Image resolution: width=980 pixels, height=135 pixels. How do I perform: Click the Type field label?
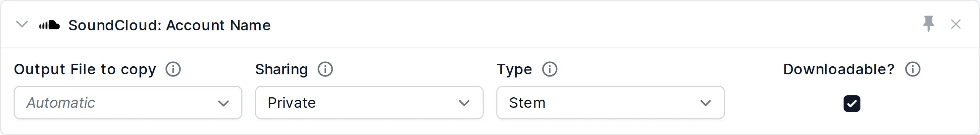pyautogui.click(x=514, y=70)
